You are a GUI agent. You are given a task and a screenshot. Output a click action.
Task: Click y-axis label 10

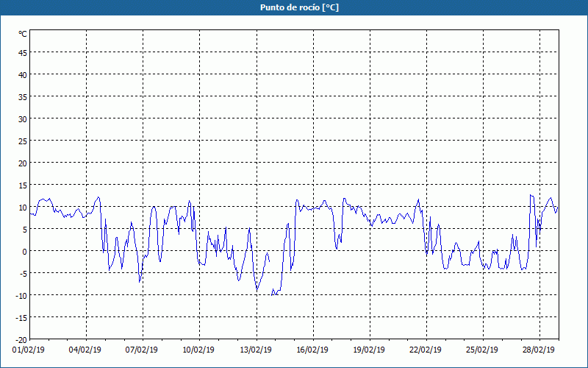click(23, 208)
